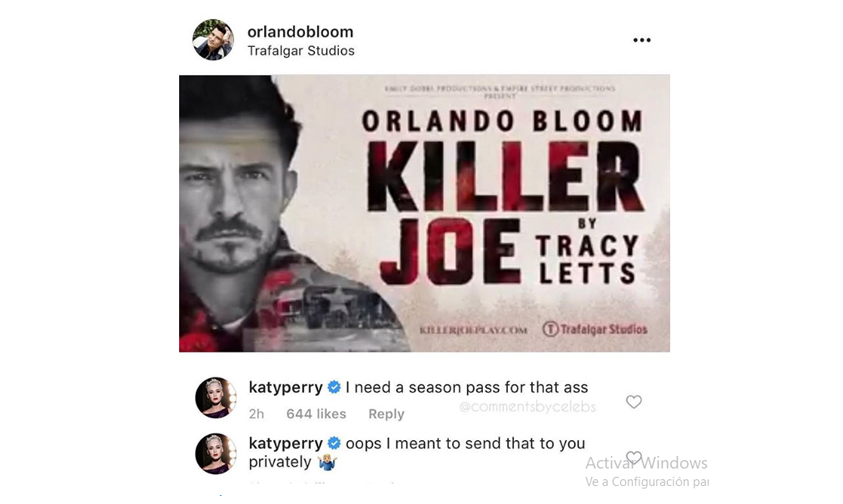The image size is (843, 504).
Task: Click the KILLERJOEPLAY.COM text on poster
Action: coord(473,330)
